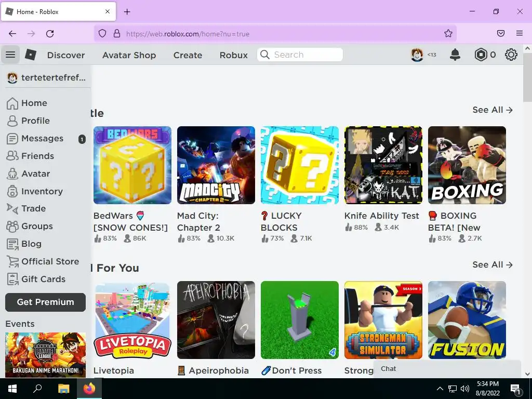
Task: Open the Knife Ability Test thumbnail
Action: [383, 165]
